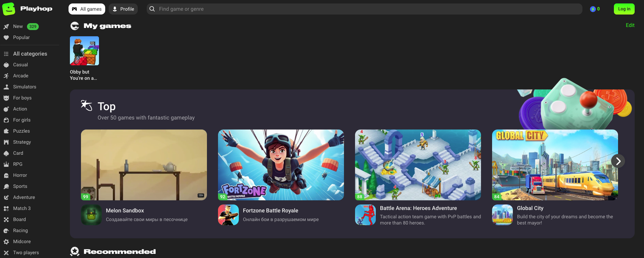
Task: Click the Adventure category icon
Action: [6, 198]
